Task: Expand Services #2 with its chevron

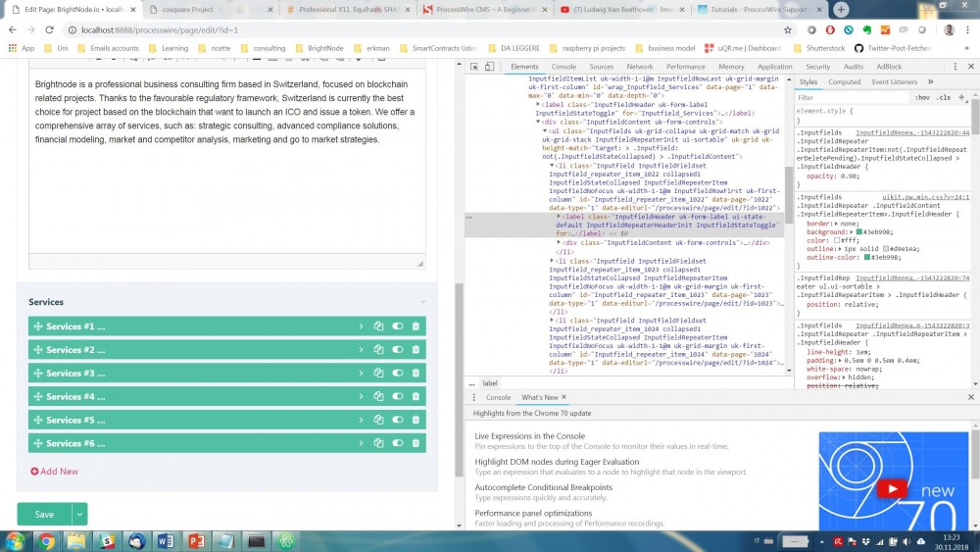Action: (x=361, y=350)
